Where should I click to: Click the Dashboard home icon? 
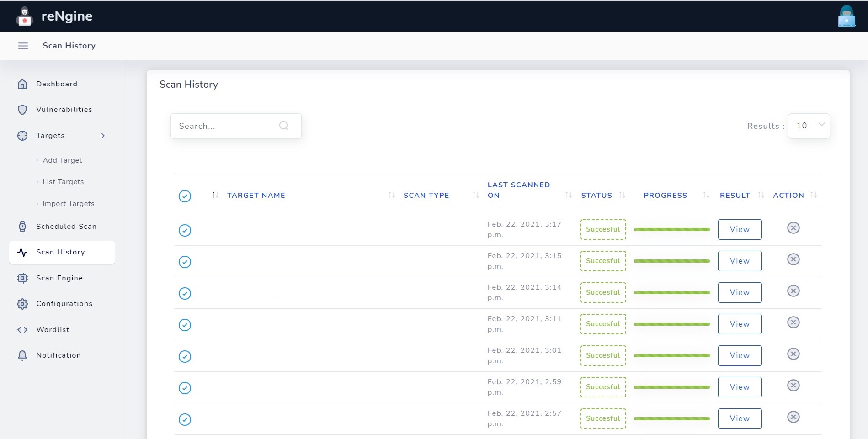[22, 84]
